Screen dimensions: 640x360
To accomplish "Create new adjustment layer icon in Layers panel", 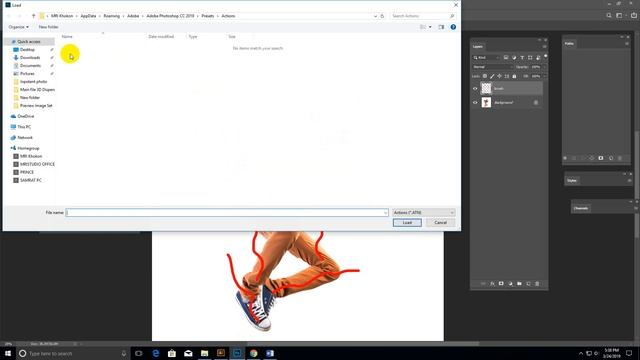I will [x=510, y=284].
